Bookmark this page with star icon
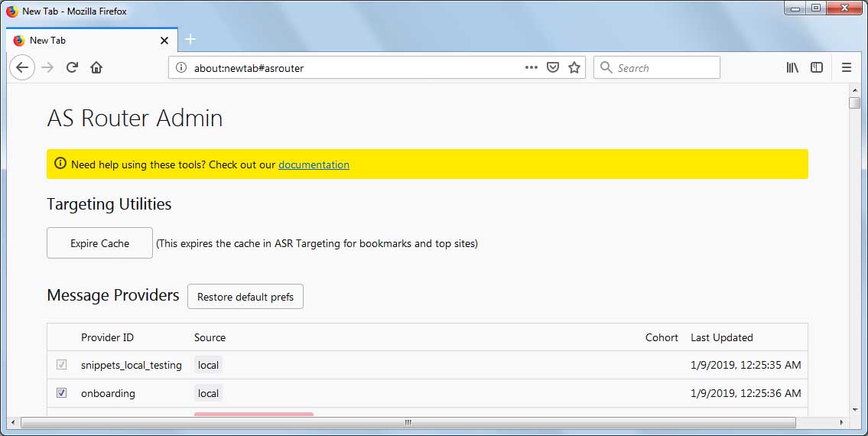Screen dimensions: 868x436 (x=574, y=67)
